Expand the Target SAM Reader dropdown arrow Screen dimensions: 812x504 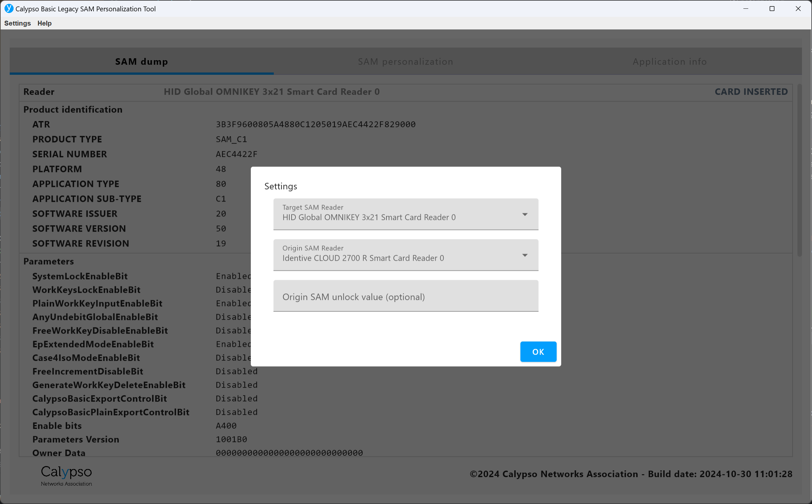pyautogui.click(x=525, y=214)
